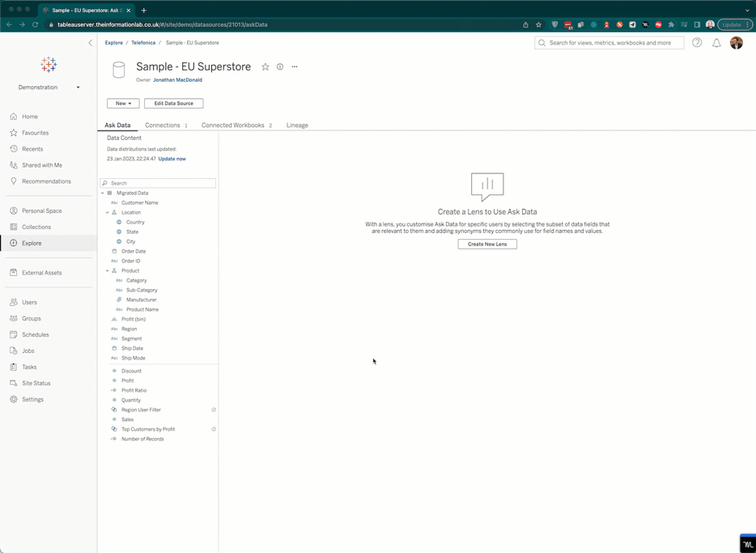The height and width of the screenshot is (553, 756).
Task: Click the Explore breadcrumb link
Action: [114, 43]
